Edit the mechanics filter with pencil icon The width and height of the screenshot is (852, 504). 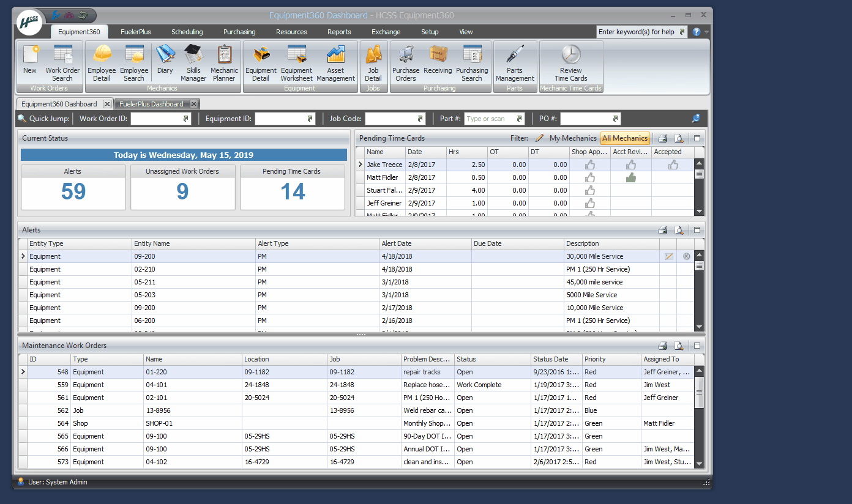pyautogui.click(x=539, y=138)
